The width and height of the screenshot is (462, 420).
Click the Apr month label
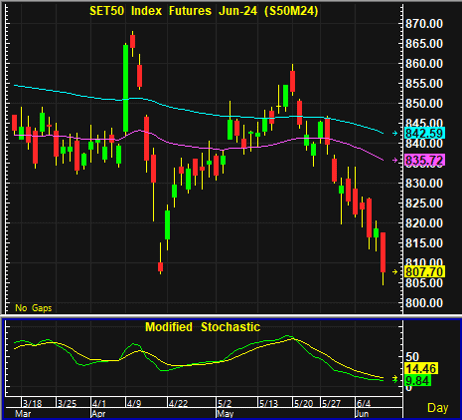coord(98,414)
